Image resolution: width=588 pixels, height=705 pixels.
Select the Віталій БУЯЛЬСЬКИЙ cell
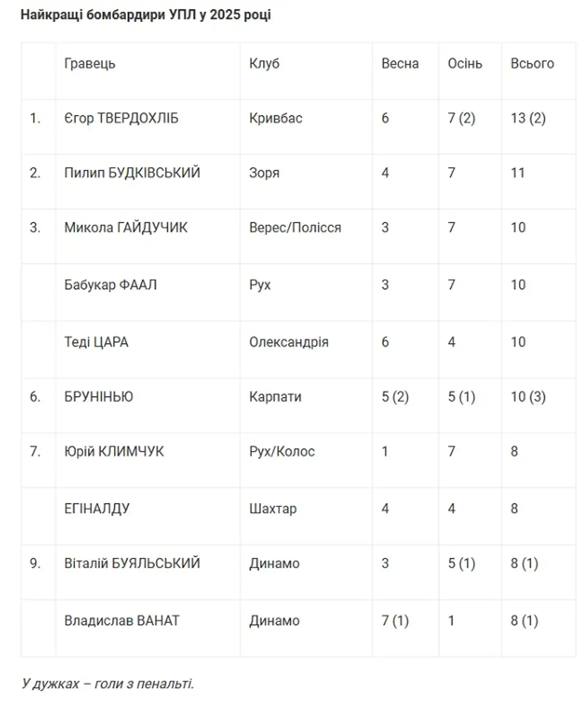pyautogui.click(x=132, y=563)
